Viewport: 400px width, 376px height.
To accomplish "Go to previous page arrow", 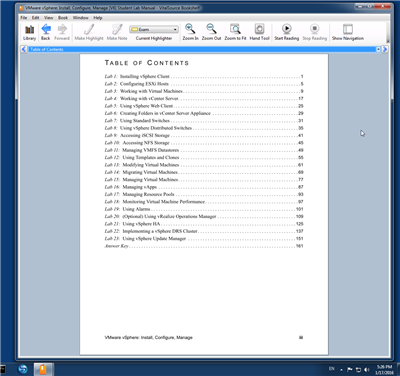I will click(x=24, y=49).
